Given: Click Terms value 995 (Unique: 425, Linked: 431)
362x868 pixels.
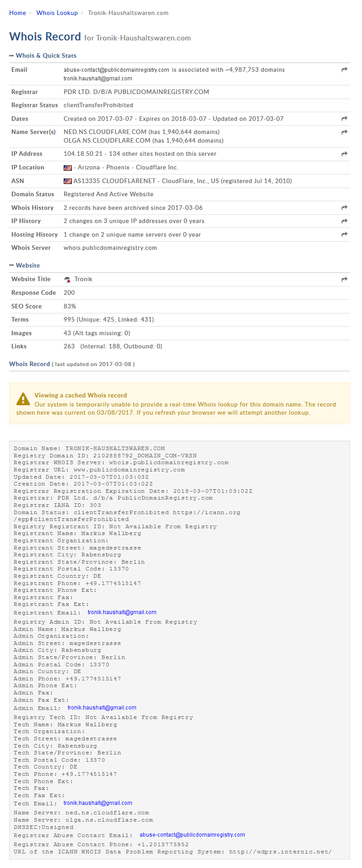Looking at the screenshot, I should click(x=109, y=319).
